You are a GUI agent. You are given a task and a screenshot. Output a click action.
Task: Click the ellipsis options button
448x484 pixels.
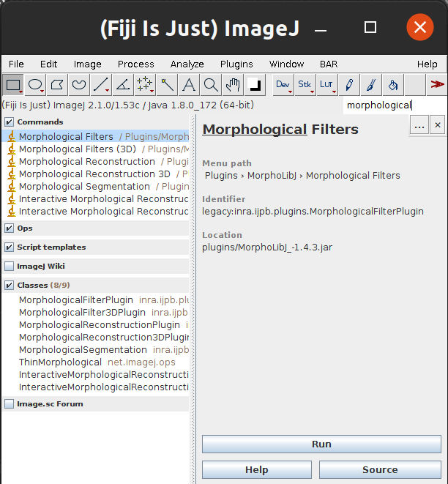[419, 125]
